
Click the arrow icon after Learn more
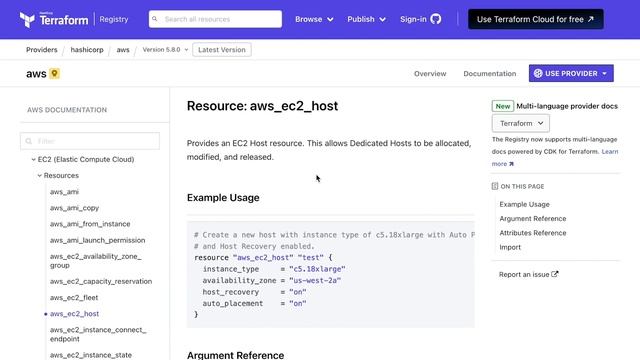511,164
